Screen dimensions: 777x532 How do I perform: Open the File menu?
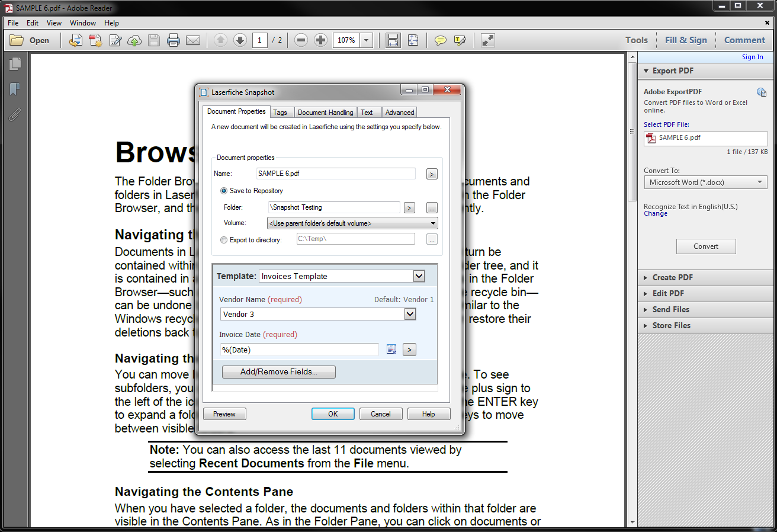[x=13, y=23]
